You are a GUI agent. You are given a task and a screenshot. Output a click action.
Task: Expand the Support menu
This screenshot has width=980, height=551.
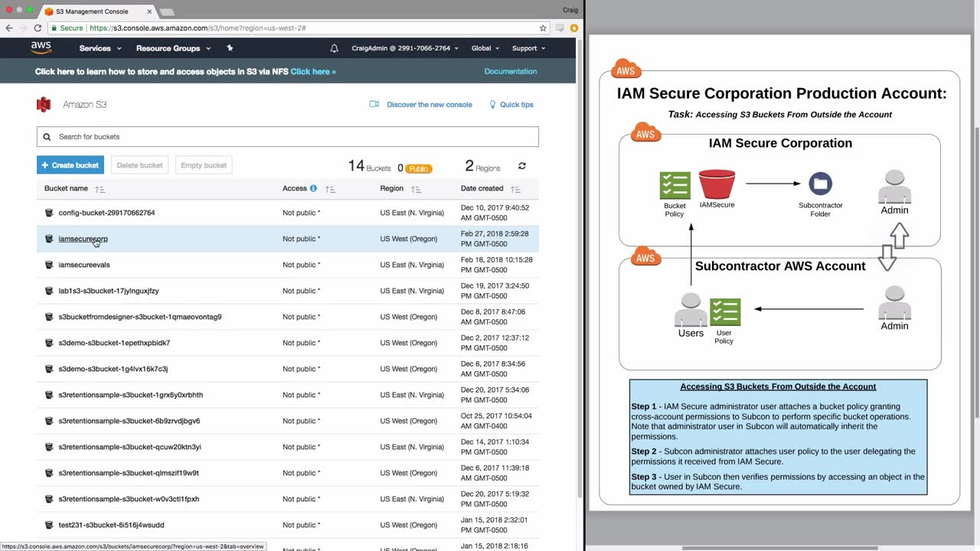click(528, 48)
